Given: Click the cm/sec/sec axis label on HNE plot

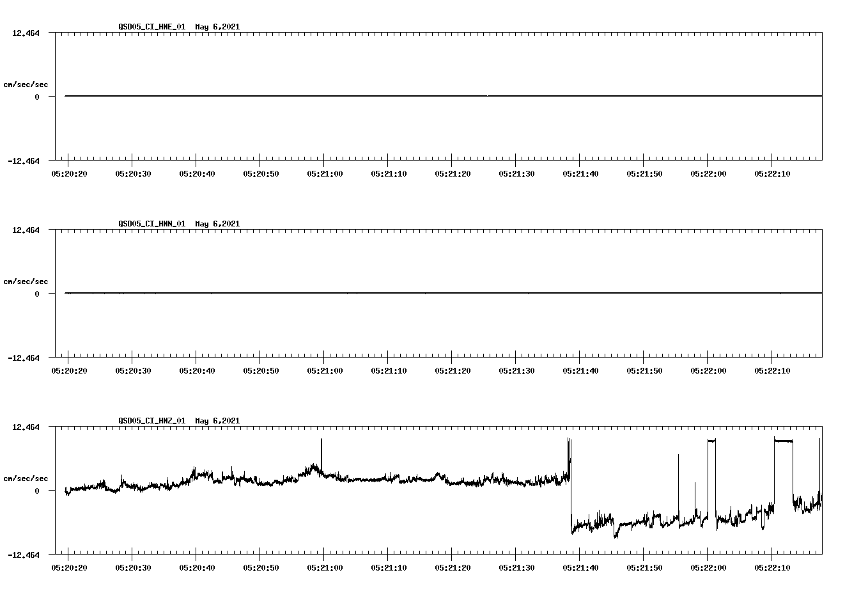Looking at the screenshot, I should (26, 84).
